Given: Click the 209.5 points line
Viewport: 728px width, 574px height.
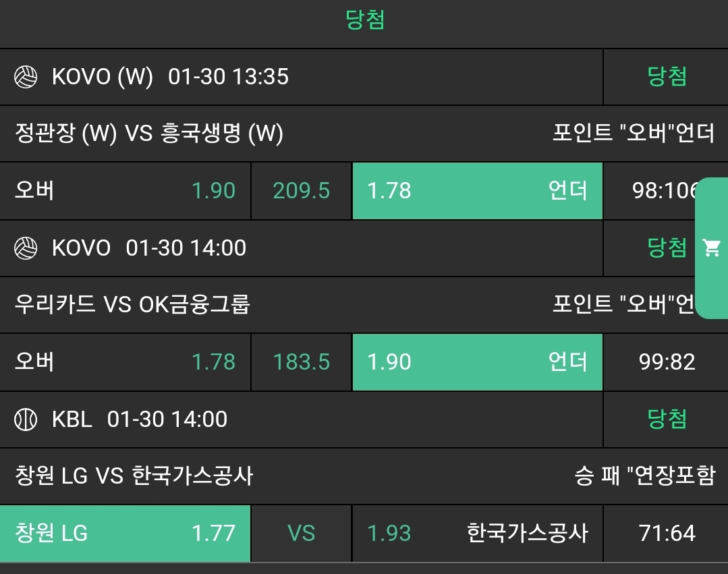Looking at the screenshot, I should [x=301, y=191].
